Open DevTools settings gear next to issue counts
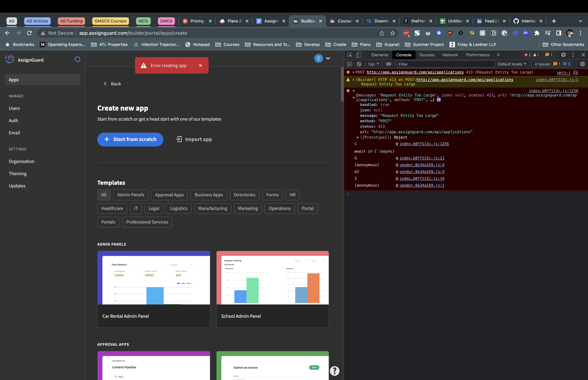588x380 pixels. (x=563, y=55)
